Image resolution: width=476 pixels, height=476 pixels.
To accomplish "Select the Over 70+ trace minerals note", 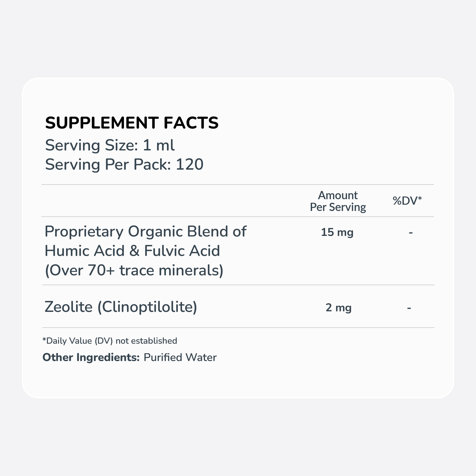I will (134, 270).
